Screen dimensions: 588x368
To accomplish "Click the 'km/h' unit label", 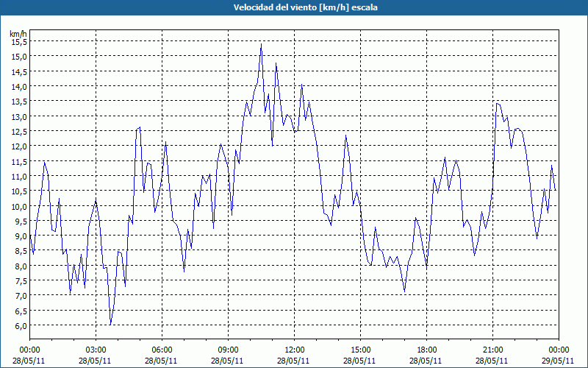I will [x=18, y=34].
